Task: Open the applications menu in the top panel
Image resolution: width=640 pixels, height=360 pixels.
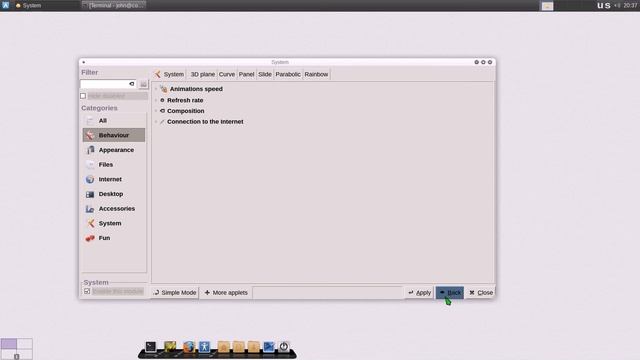Action: pos(5,5)
